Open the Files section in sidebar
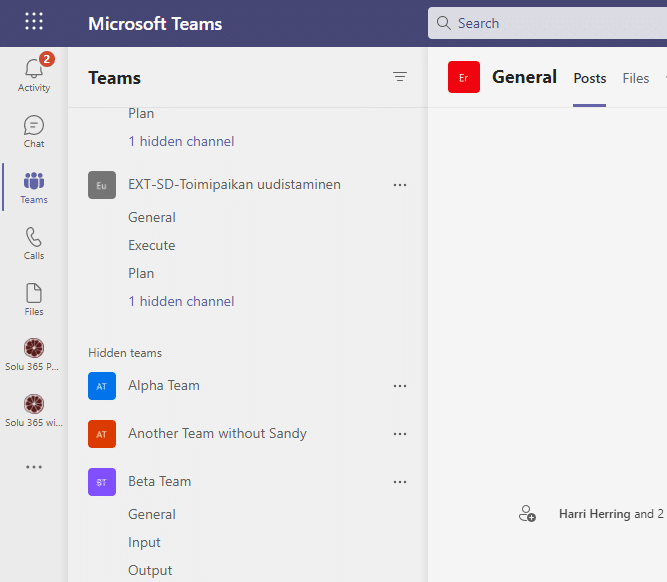 (34, 300)
